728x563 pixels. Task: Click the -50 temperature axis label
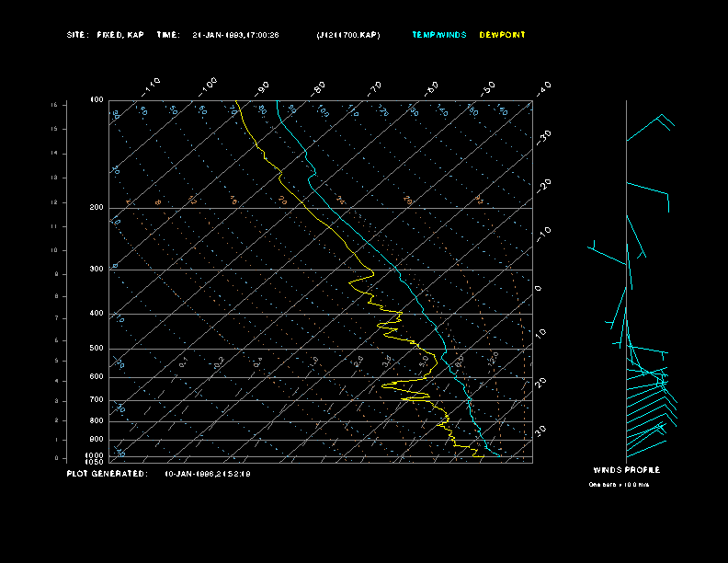tap(488, 88)
